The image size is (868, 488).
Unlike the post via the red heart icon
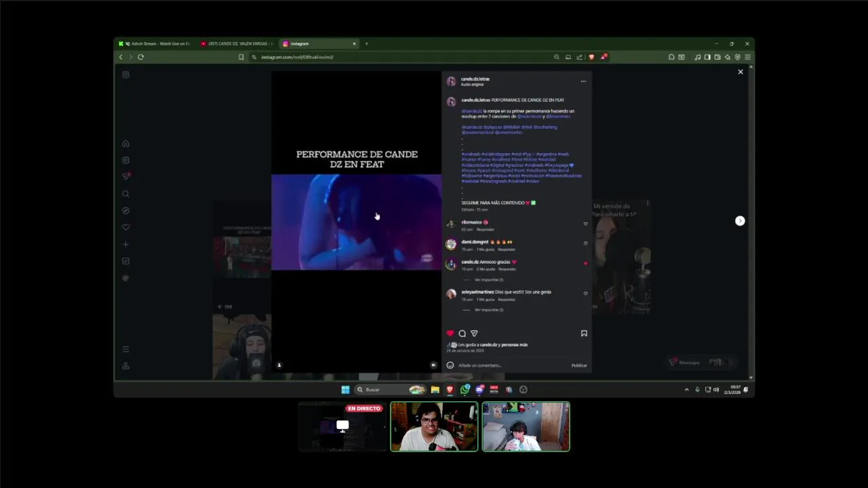(450, 333)
